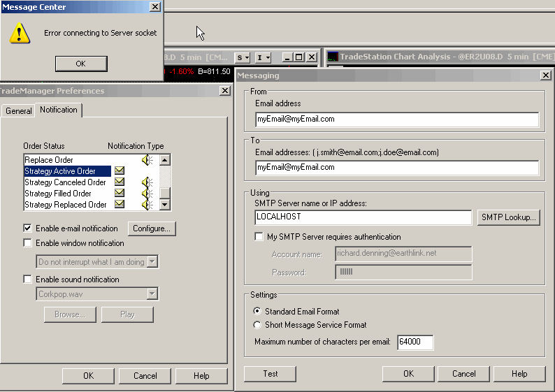Click the Configure... button
555x392 pixels.
coord(152,228)
